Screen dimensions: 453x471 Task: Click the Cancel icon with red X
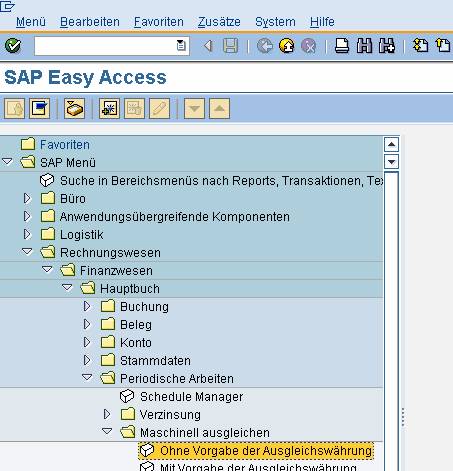click(309, 46)
